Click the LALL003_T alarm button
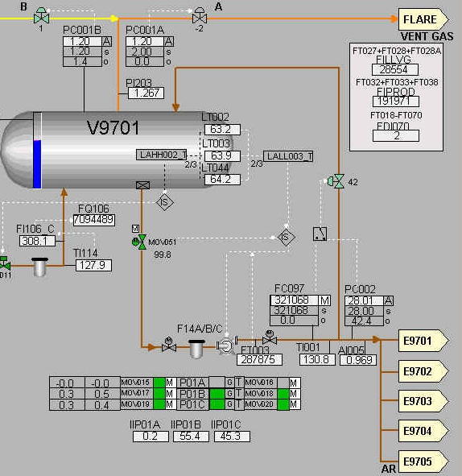462x476 pixels. 288,156
